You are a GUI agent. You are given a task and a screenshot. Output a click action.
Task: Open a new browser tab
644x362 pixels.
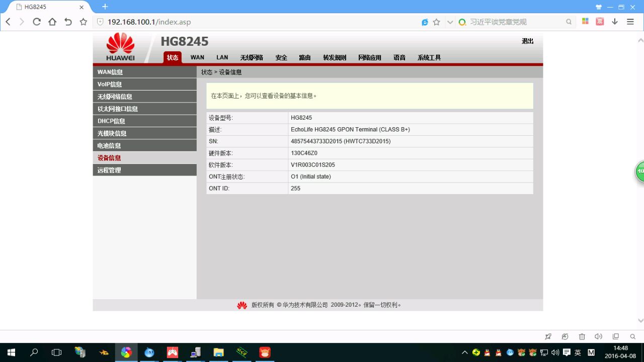coord(105,7)
